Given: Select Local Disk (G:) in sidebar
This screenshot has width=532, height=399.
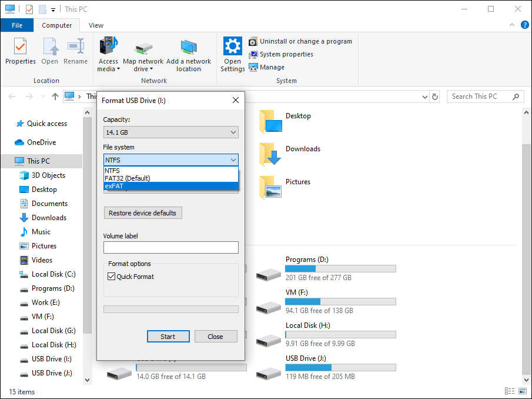Looking at the screenshot, I should (48, 331).
